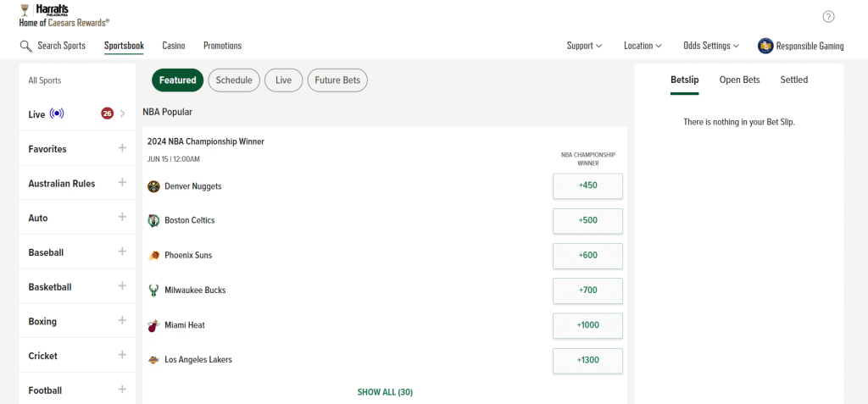Click the red 26 live events badge
Screen dimensions: 868x404
point(107,113)
